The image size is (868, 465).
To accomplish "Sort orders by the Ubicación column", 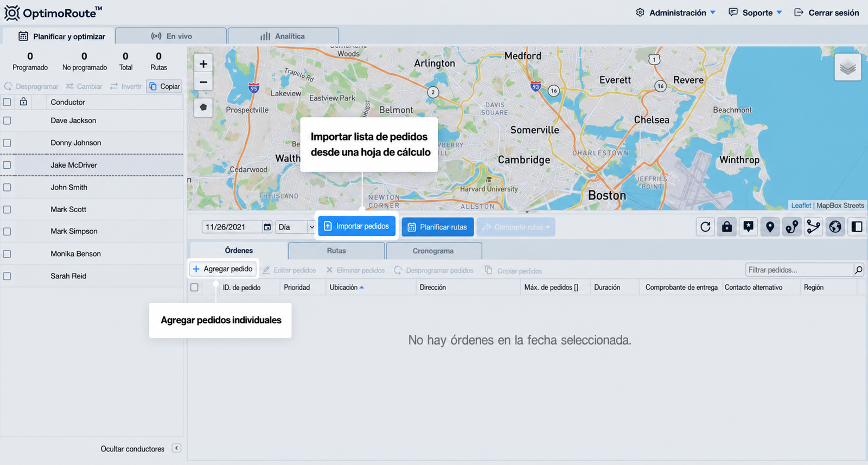I will point(347,287).
